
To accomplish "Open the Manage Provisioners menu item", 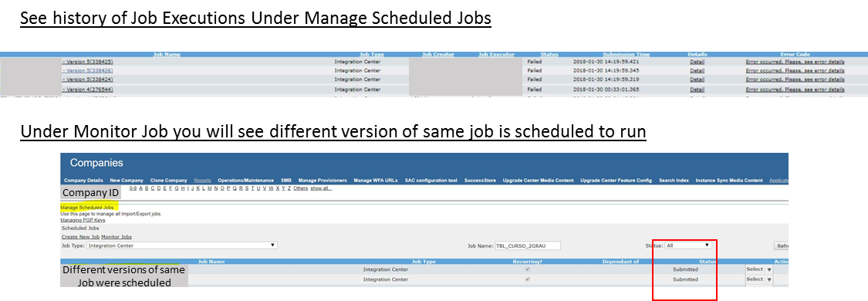I will [323, 181].
